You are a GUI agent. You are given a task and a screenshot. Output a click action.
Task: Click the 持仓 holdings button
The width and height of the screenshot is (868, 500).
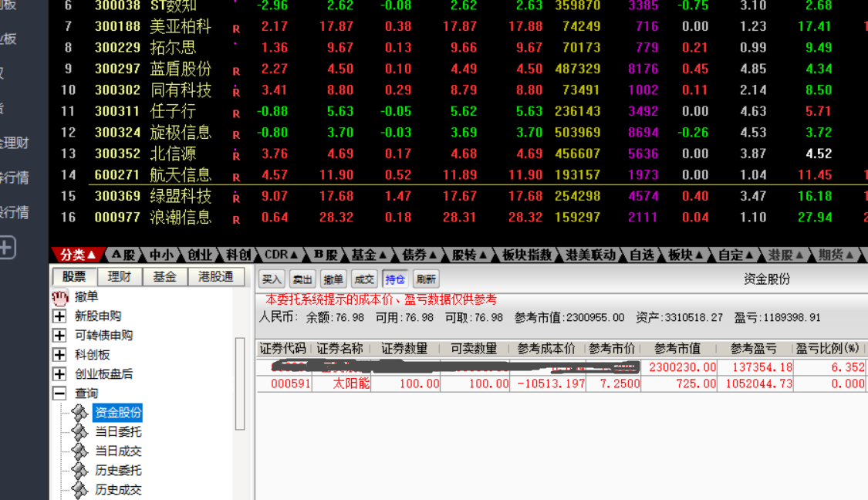395,279
